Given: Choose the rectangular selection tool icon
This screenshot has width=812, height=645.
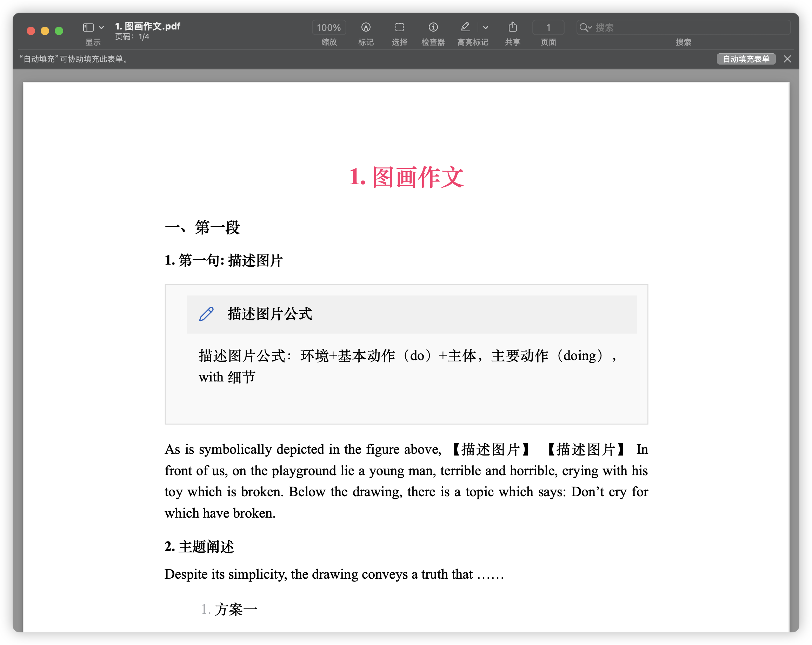Looking at the screenshot, I should [x=399, y=27].
